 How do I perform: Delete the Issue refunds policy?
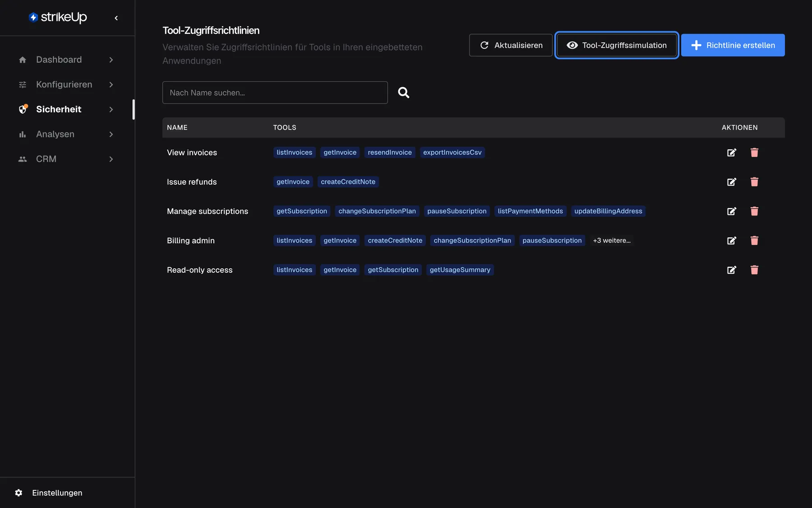pyautogui.click(x=754, y=182)
